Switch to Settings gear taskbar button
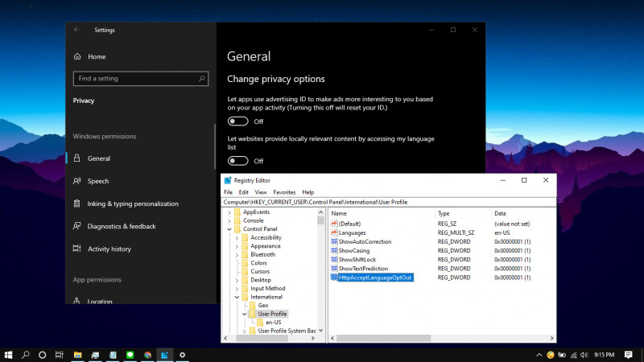Viewport: 644px width, 362px height. (x=183, y=355)
